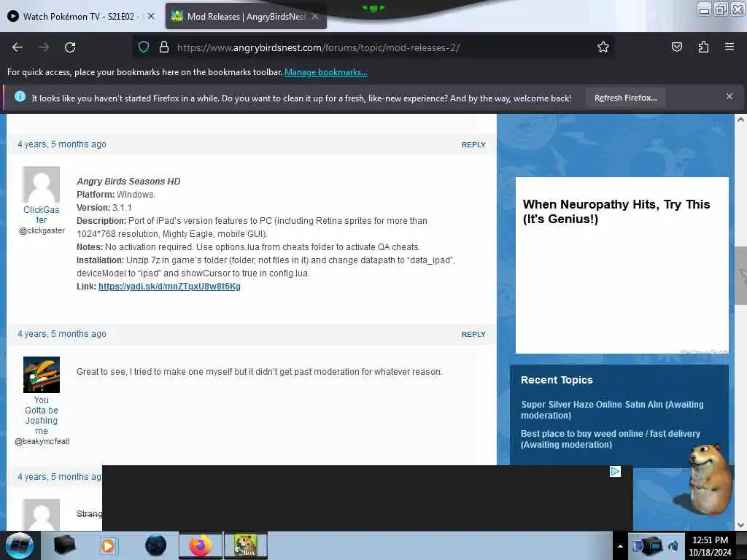
Task: Reply to You Gotta be Joshing me's post
Action: point(473,334)
